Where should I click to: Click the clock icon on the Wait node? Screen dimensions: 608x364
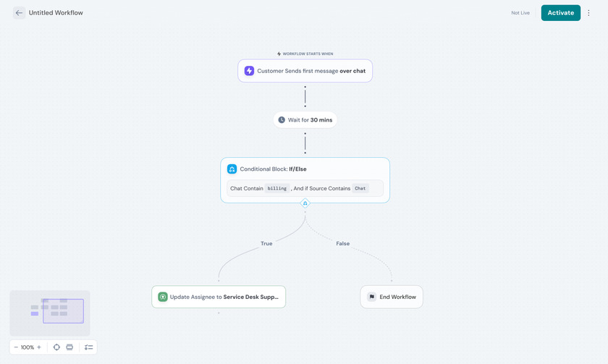point(282,120)
